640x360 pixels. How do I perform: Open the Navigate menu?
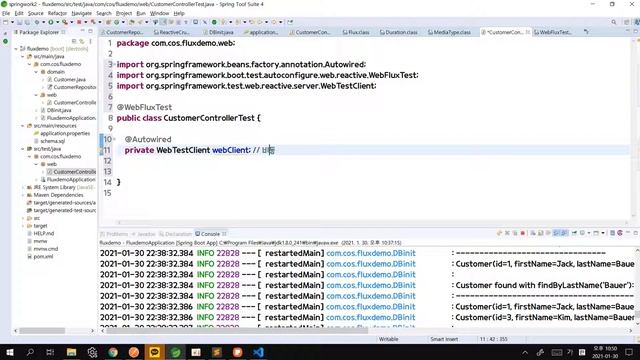[82, 13]
